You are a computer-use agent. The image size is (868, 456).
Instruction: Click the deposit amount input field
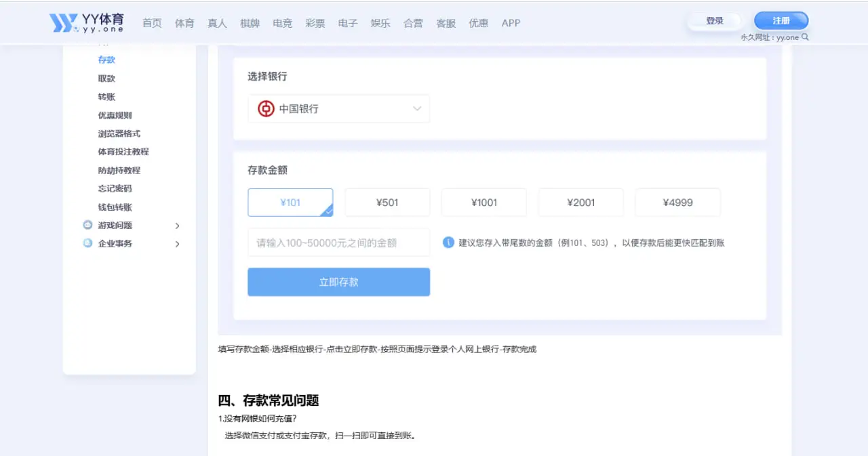click(x=338, y=243)
